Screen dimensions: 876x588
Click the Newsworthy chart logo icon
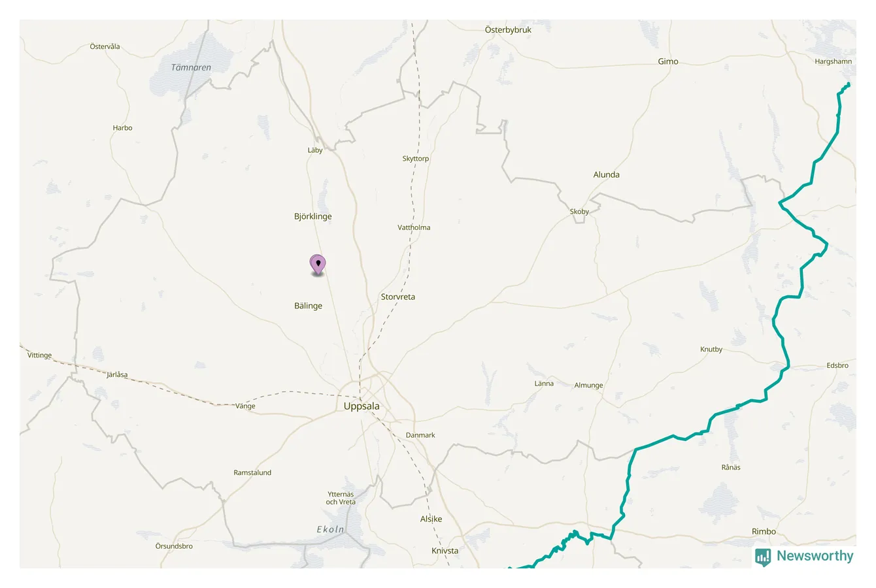[762, 557]
